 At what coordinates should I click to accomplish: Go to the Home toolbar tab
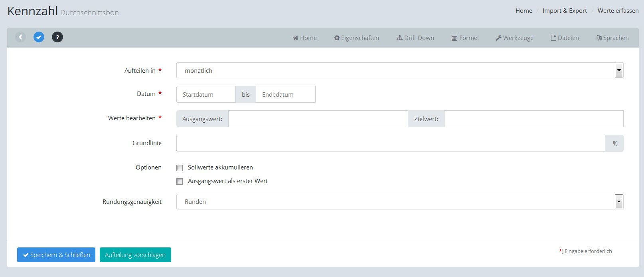click(305, 38)
